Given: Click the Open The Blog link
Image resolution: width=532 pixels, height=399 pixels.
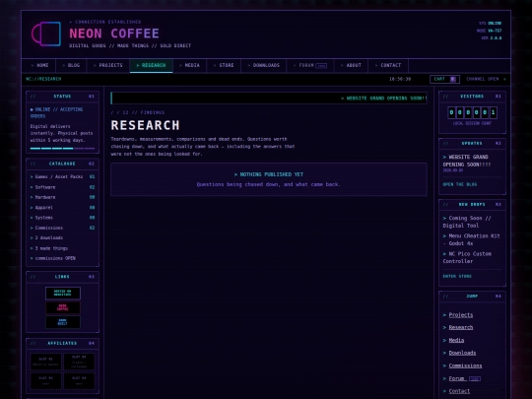Looking at the screenshot, I should tap(460, 184).
